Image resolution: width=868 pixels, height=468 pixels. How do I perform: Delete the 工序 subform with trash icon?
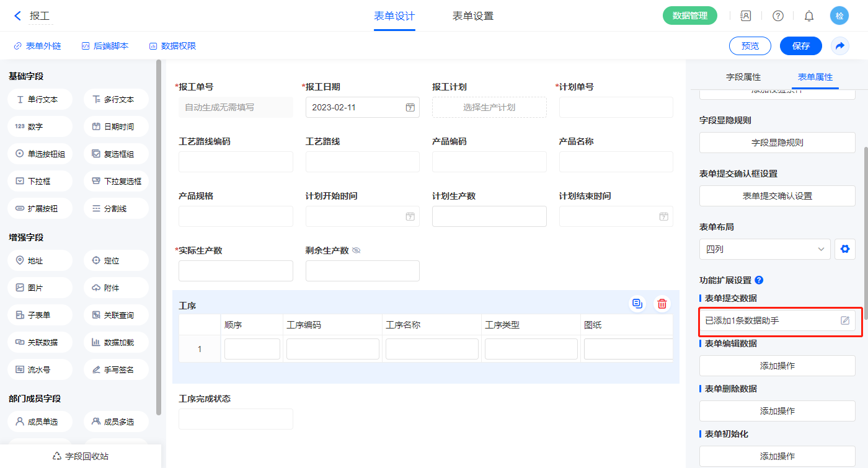(662, 304)
